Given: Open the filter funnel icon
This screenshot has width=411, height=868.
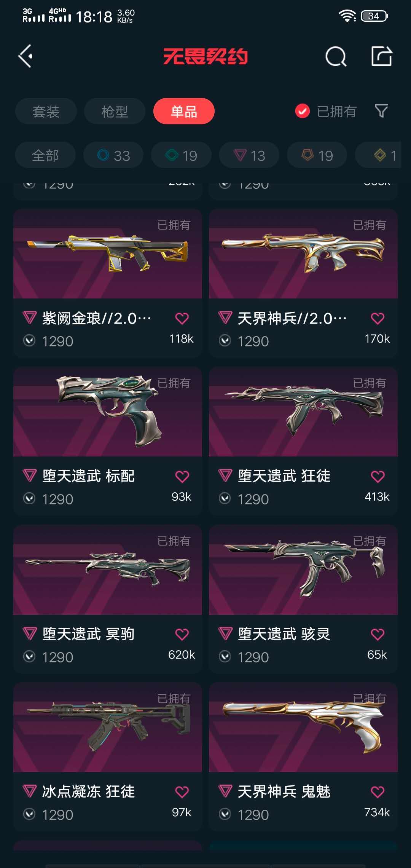Looking at the screenshot, I should coord(381,111).
